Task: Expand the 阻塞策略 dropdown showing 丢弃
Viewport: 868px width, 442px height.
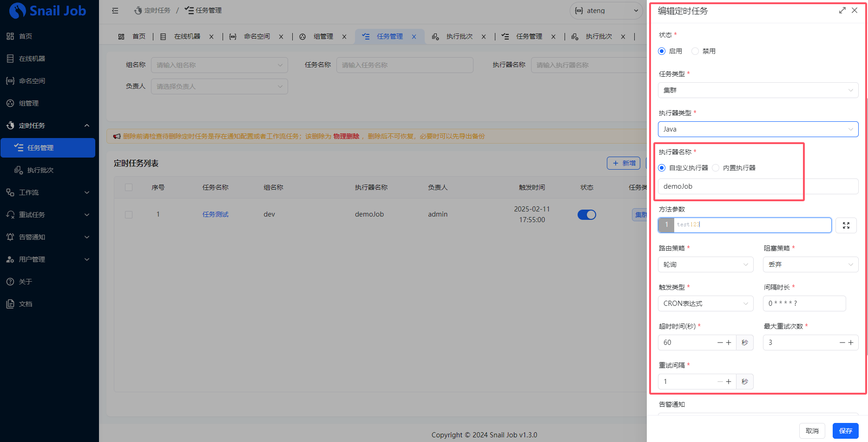Action: [x=810, y=264]
